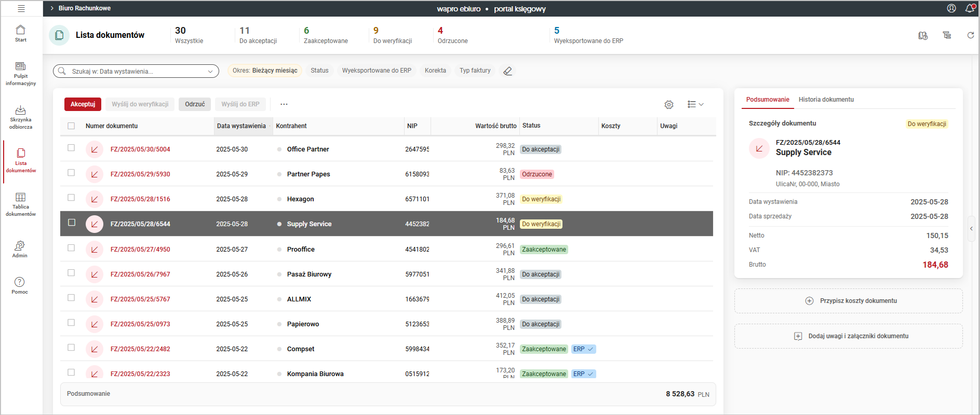
Task: Check the Pasaż Biurowy row checkbox
Action: [x=71, y=273]
